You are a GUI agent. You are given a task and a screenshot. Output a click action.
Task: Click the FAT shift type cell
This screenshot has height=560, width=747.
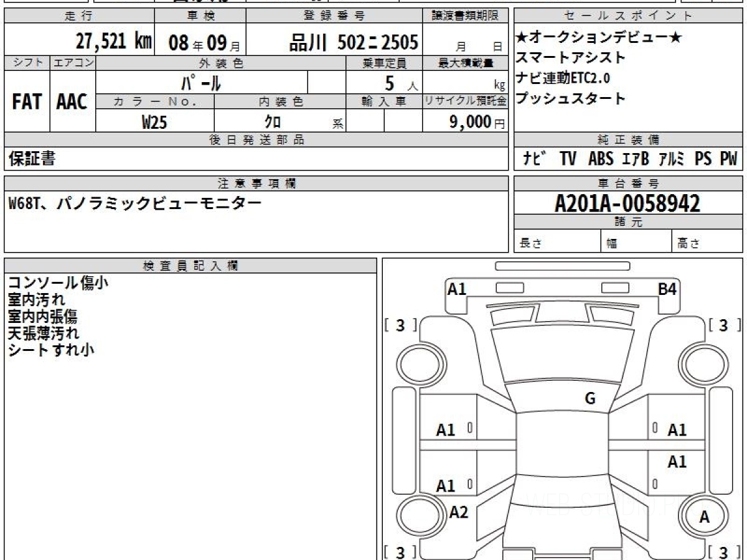click(27, 103)
